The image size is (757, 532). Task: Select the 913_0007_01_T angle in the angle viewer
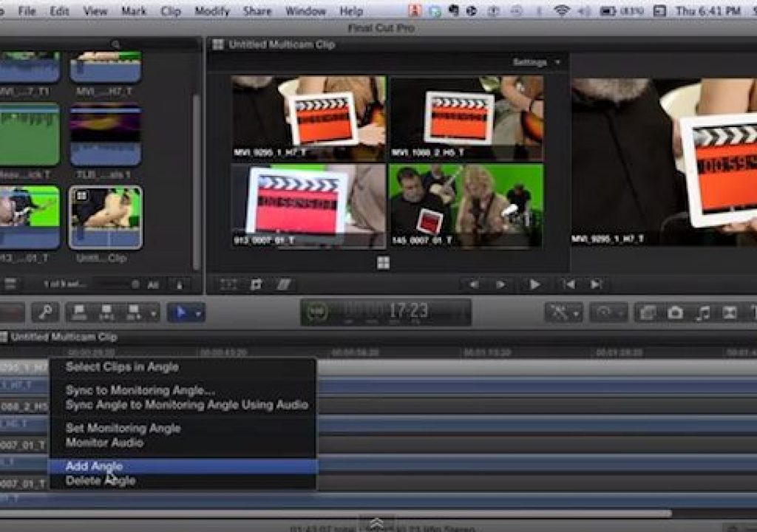308,205
